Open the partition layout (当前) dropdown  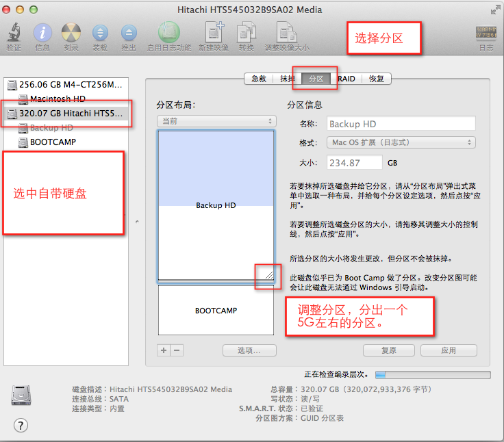pyautogui.click(x=216, y=121)
